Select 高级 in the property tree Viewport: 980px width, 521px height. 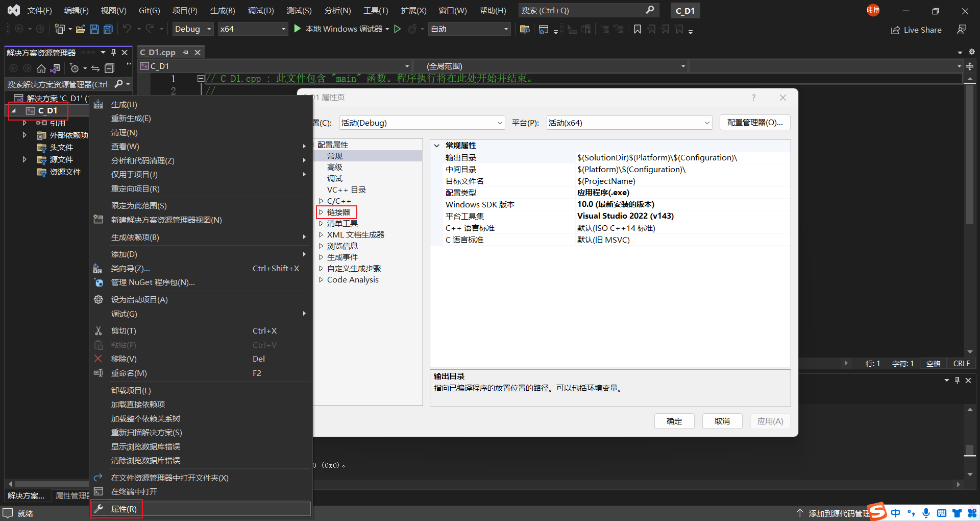pyautogui.click(x=335, y=167)
